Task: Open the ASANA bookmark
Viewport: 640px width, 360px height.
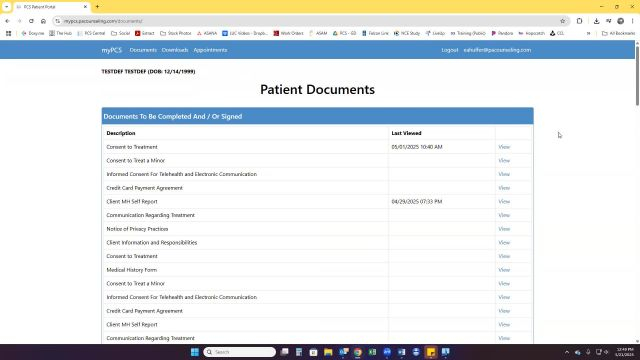Action: pyautogui.click(x=207, y=33)
